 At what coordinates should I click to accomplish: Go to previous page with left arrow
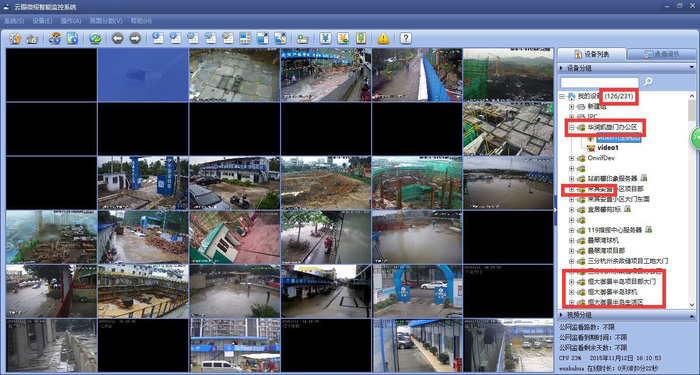click(x=117, y=38)
